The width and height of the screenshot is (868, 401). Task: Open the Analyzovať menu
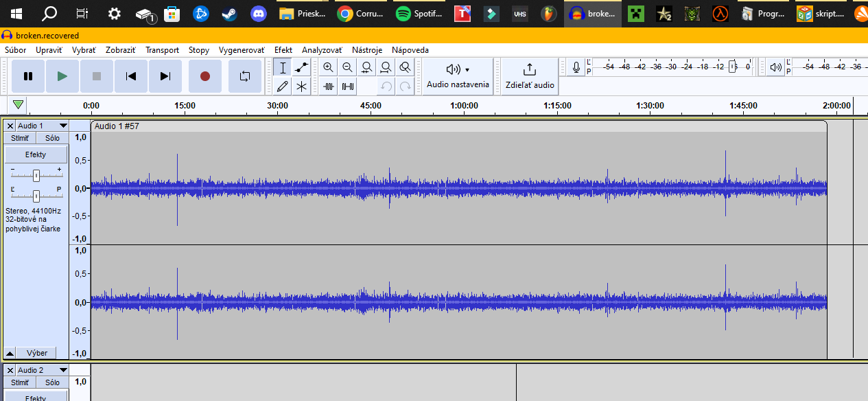click(322, 50)
